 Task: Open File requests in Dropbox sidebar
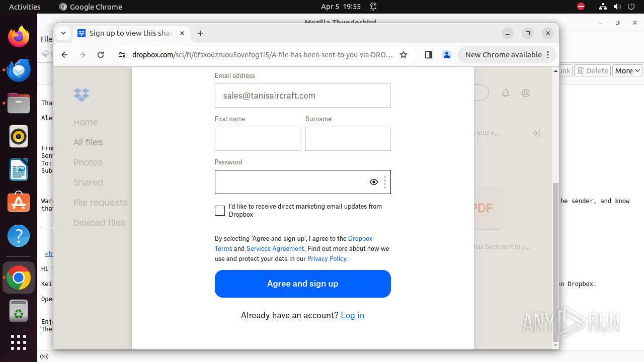pos(100,203)
